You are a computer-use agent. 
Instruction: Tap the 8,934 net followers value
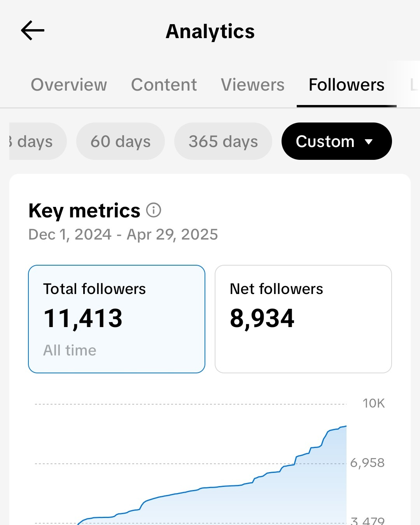tap(262, 318)
